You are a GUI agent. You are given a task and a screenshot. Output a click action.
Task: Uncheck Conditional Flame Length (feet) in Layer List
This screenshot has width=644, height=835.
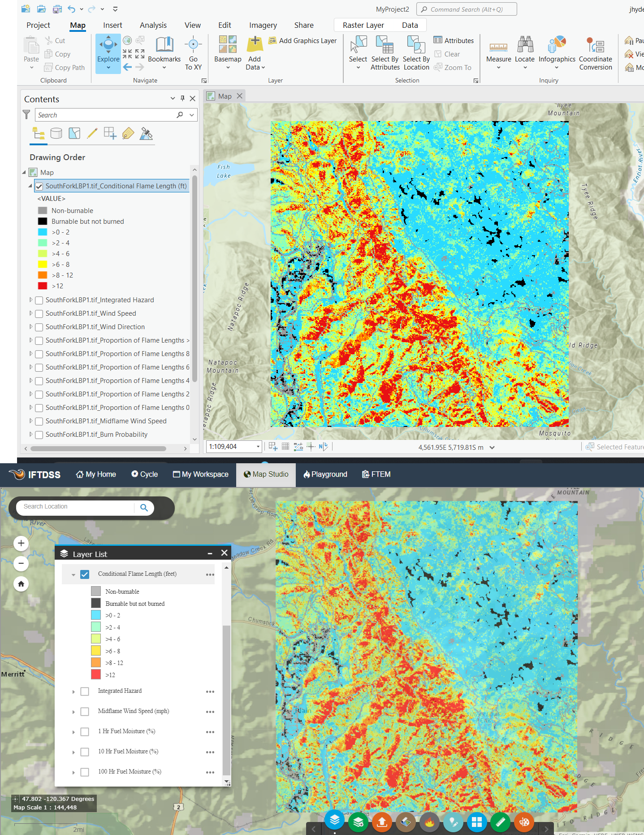tap(85, 574)
